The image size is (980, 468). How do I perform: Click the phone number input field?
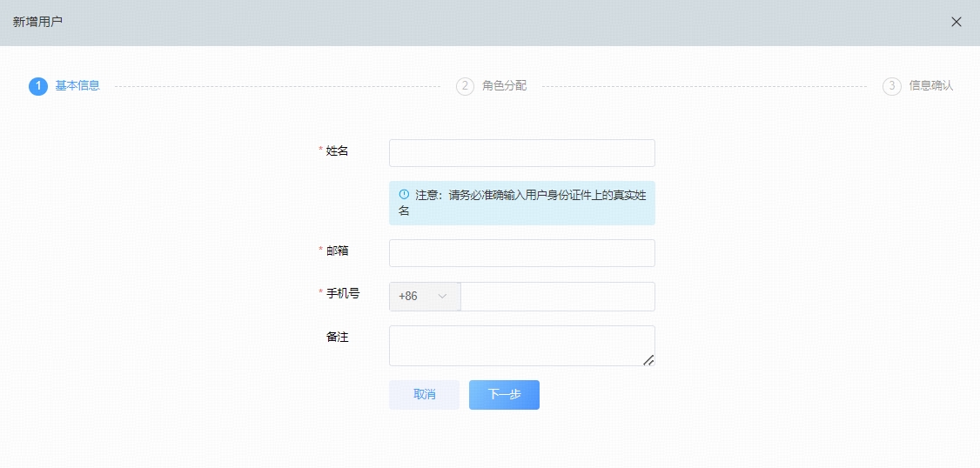[558, 296]
